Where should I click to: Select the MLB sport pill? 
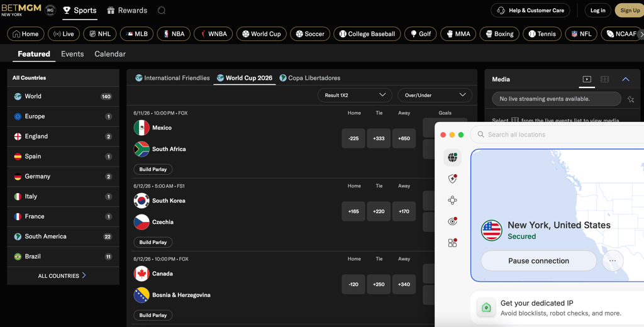136,34
